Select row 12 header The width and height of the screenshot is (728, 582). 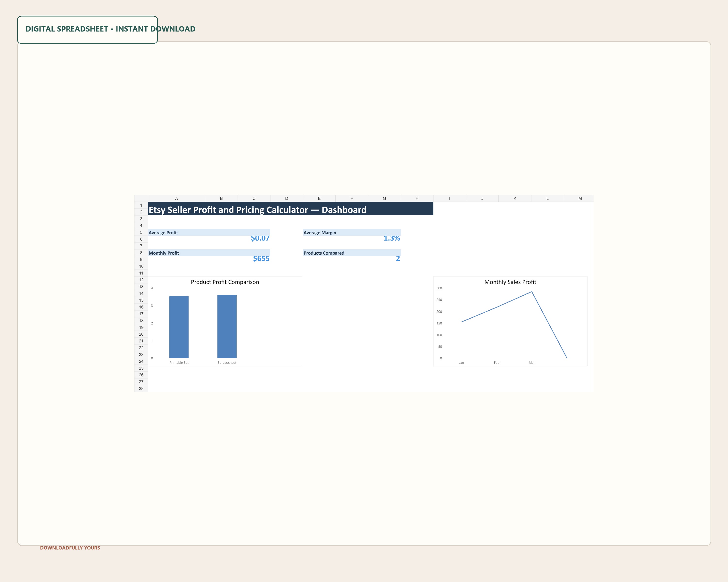[141, 280]
